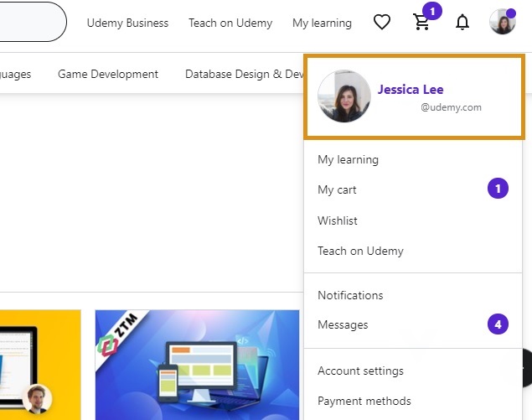The width and height of the screenshot is (532, 420).
Task: Open Notifications from profile menu
Action: (x=350, y=295)
